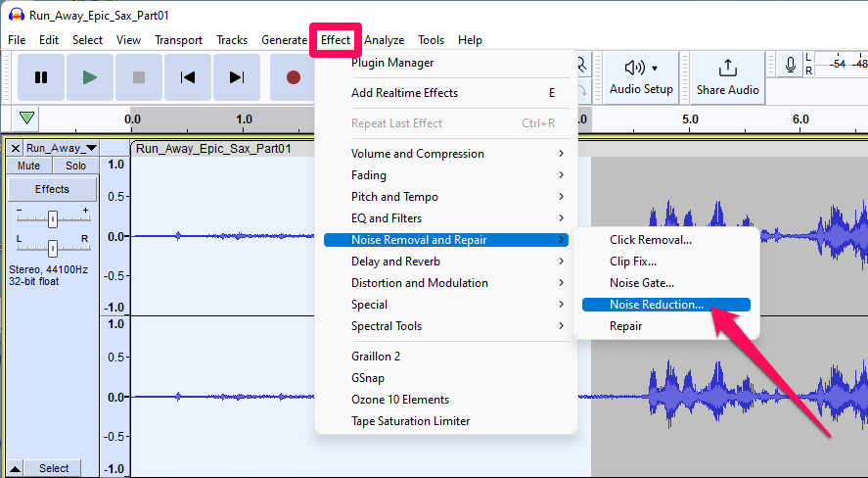
Task: Click the Stop transport button
Action: tap(138, 77)
